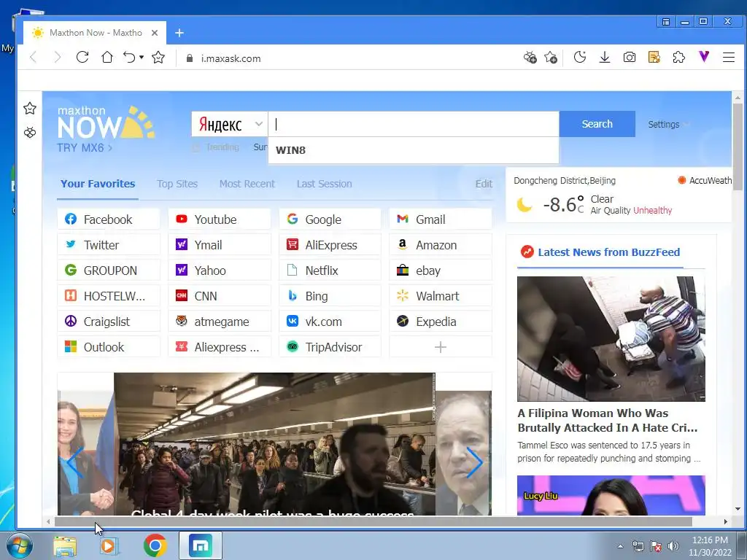Viewport: 747px width, 560px height.
Task: Go to the home page icon
Action: 107,58
